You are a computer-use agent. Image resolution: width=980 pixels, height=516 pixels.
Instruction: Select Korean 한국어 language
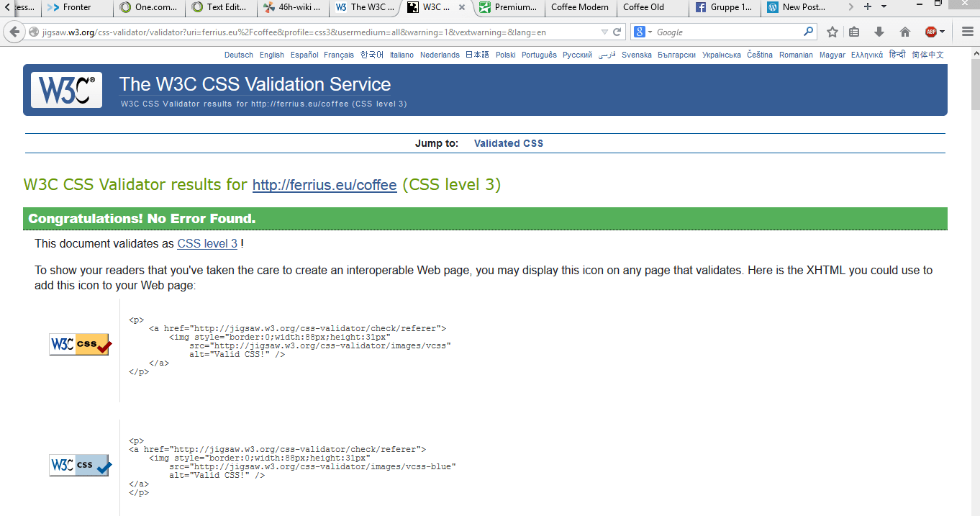coord(372,55)
